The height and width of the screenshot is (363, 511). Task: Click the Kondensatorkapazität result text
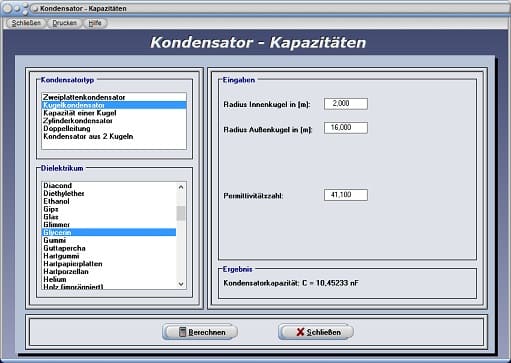(x=291, y=283)
